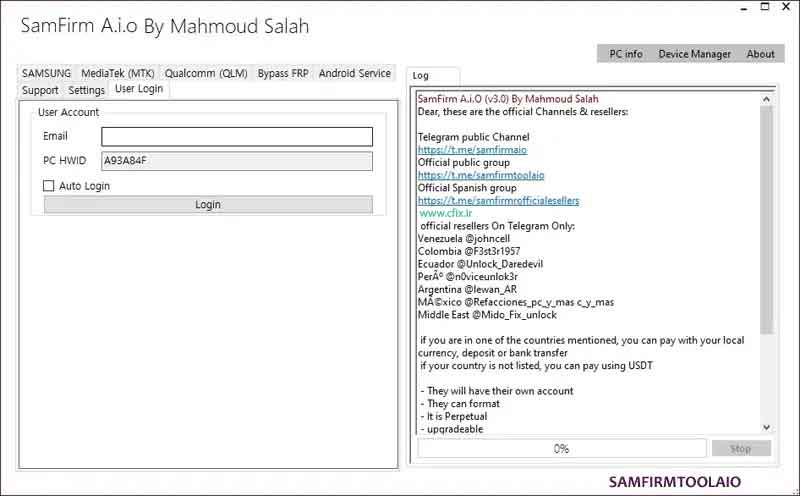
Task: Click the 'SamFirm A.i.O (v3.0) By Mahmoud Salah' log line
Action: 508,99
